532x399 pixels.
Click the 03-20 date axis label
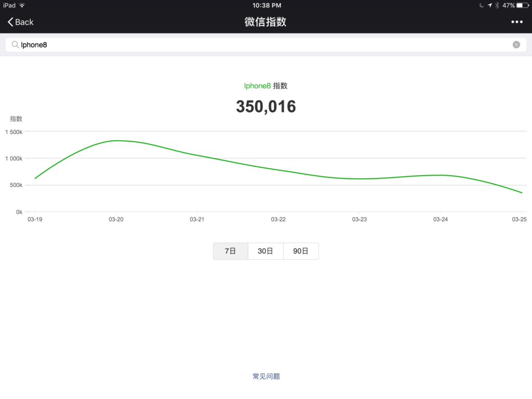point(116,220)
